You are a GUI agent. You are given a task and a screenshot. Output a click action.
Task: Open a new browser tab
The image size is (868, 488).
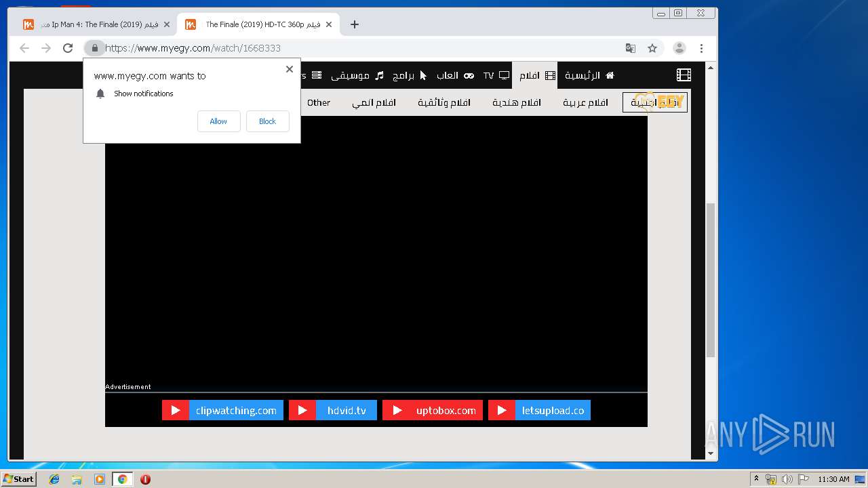point(354,24)
